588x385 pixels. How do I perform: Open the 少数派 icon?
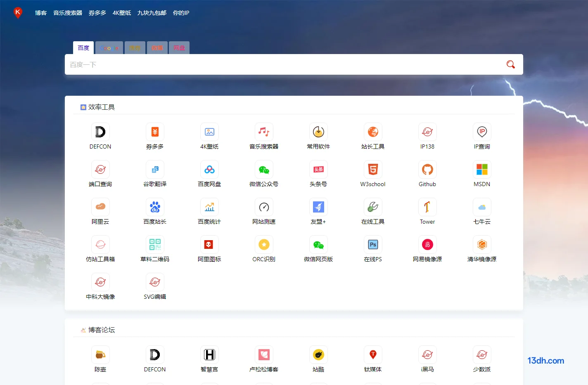482,355
